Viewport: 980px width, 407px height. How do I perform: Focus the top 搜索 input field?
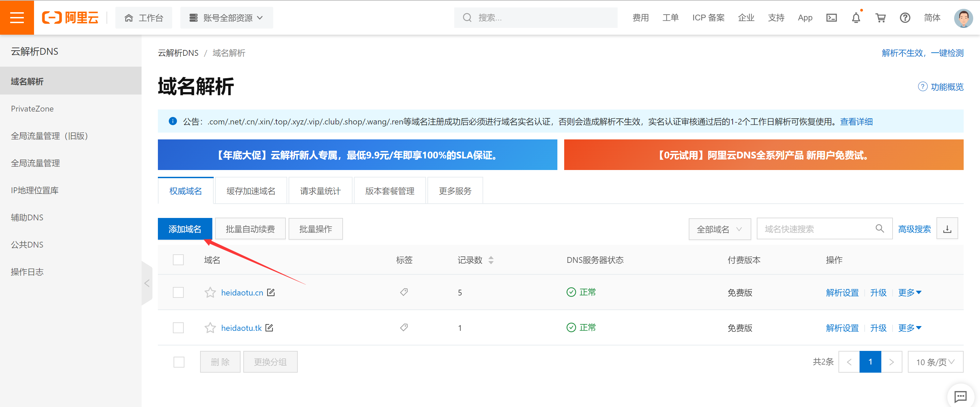tap(536, 17)
